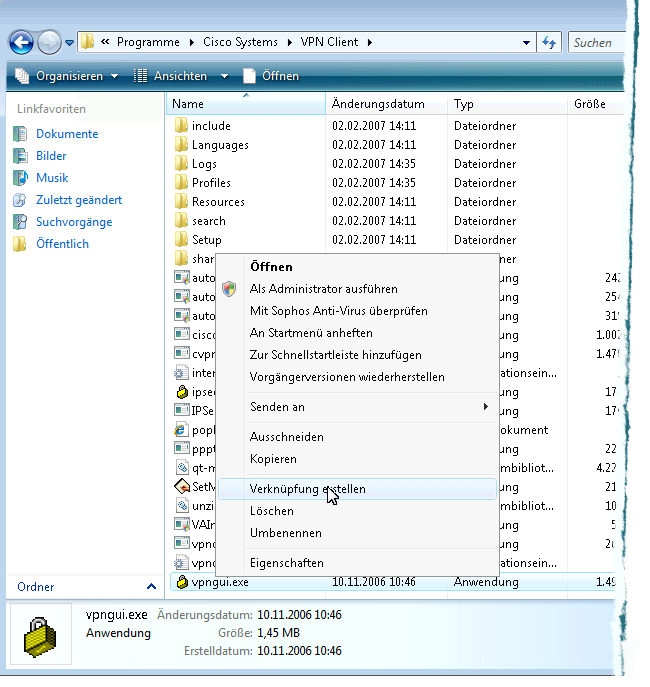Image resolution: width=650 pixels, height=687 pixels.
Task: Click the Back navigation arrow button
Action: pos(21,42)
